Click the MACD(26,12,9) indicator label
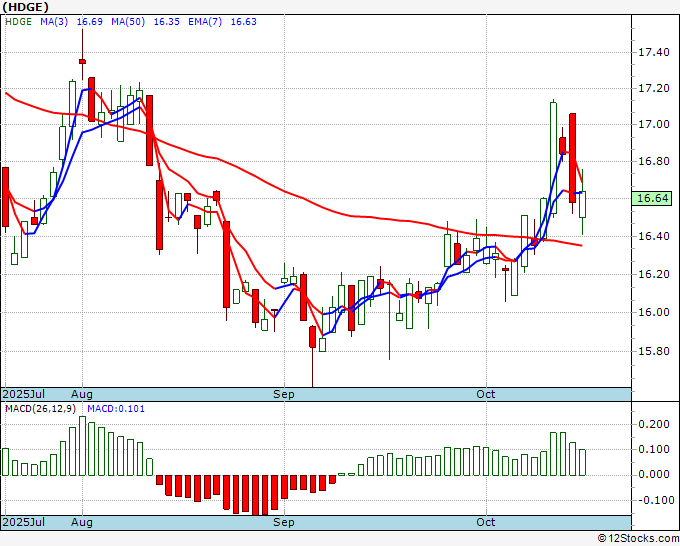The image size is (680, 546). (x=40, y=409)
